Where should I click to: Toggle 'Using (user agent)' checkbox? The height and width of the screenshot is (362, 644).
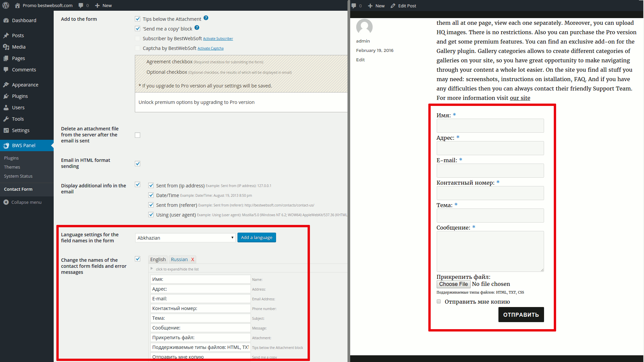(151, 215)
